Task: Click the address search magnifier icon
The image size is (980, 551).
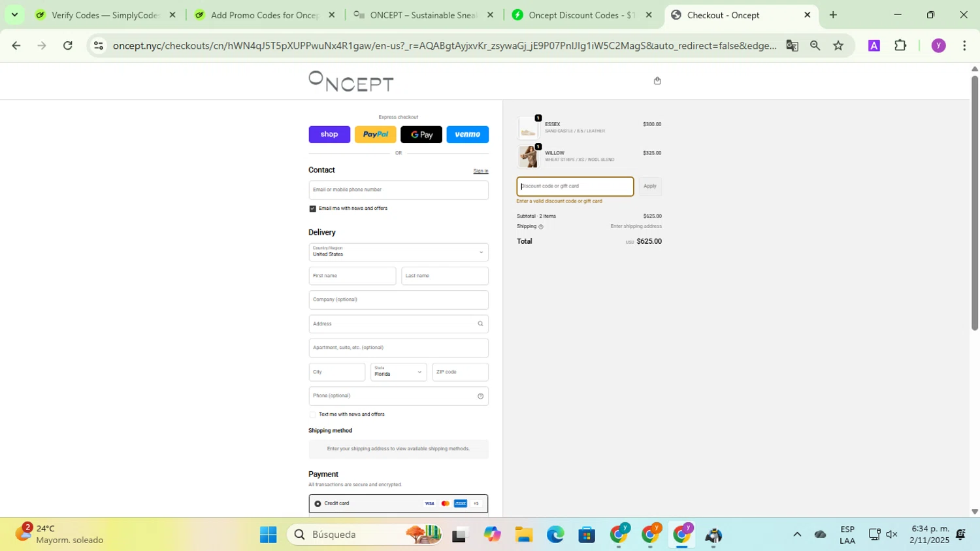Action: click(x=480, y=324)
